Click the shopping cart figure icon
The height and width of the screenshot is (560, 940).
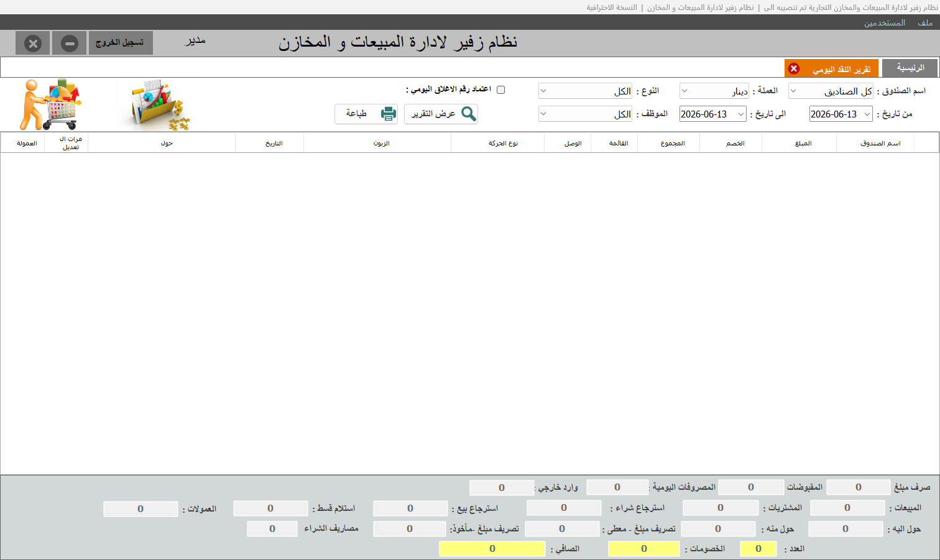51,104
